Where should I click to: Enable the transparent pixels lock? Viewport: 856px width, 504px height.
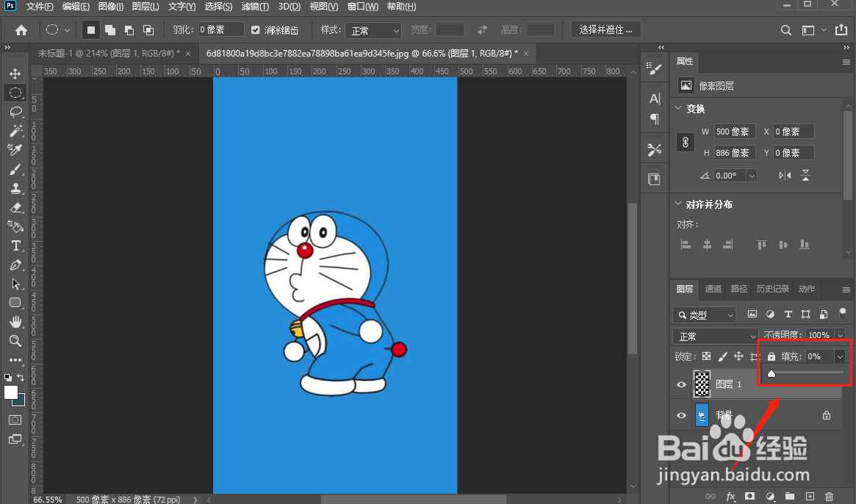(x=705, y=356)
